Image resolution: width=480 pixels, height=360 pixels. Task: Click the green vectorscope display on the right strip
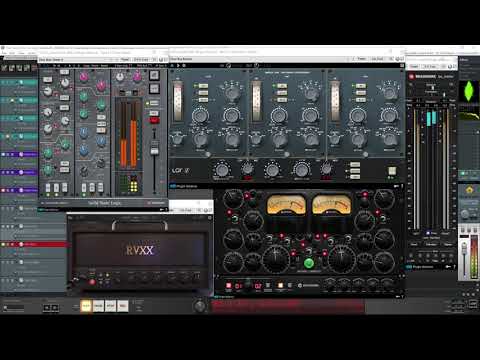coord(469,91)
